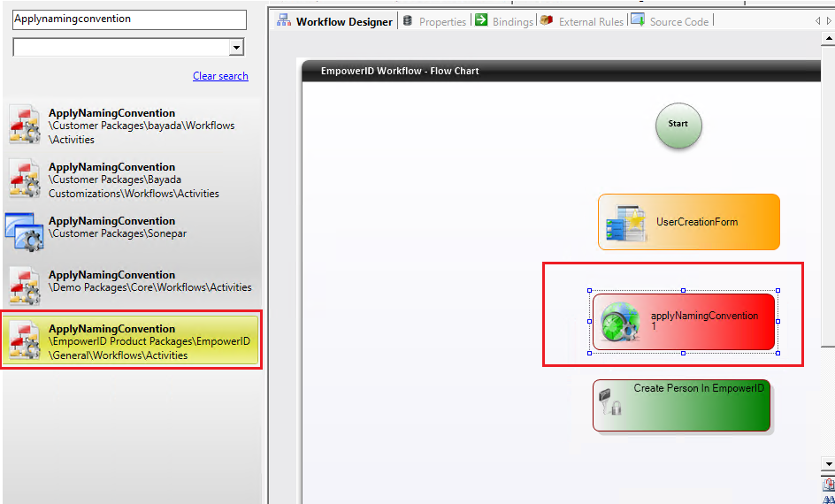Click the form icon inside UserCreationForm

point(625,224)
